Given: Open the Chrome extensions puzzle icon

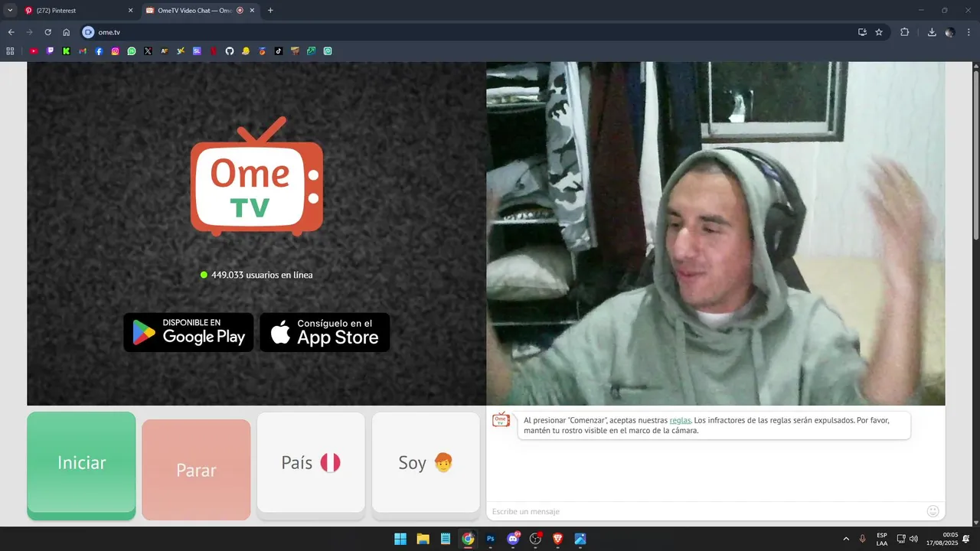Looking at the screenshot, I should pyautogui.click(x=905, y=32).
